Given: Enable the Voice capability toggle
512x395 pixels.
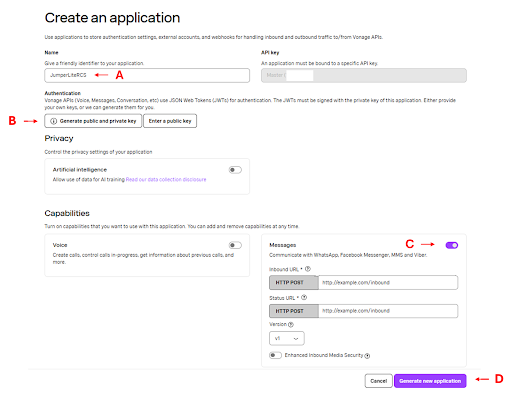Looking at the screenshot, I should [x=235, y=245].
